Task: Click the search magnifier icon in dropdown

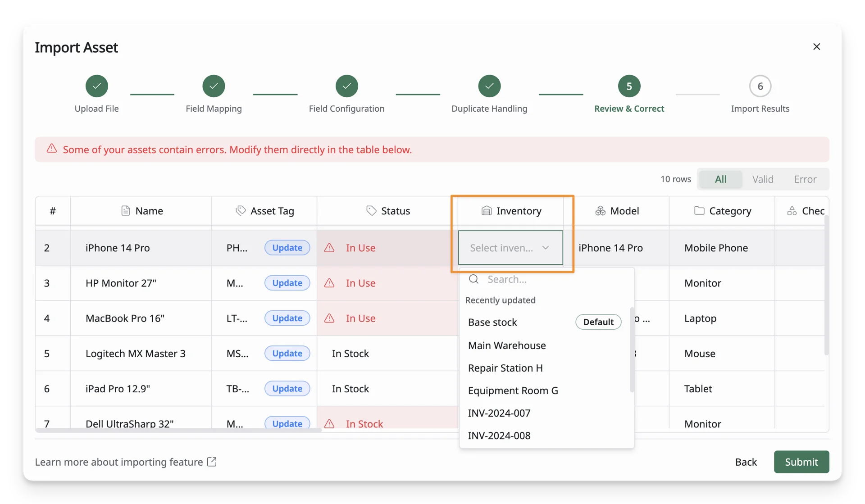Action: (473, 279)
